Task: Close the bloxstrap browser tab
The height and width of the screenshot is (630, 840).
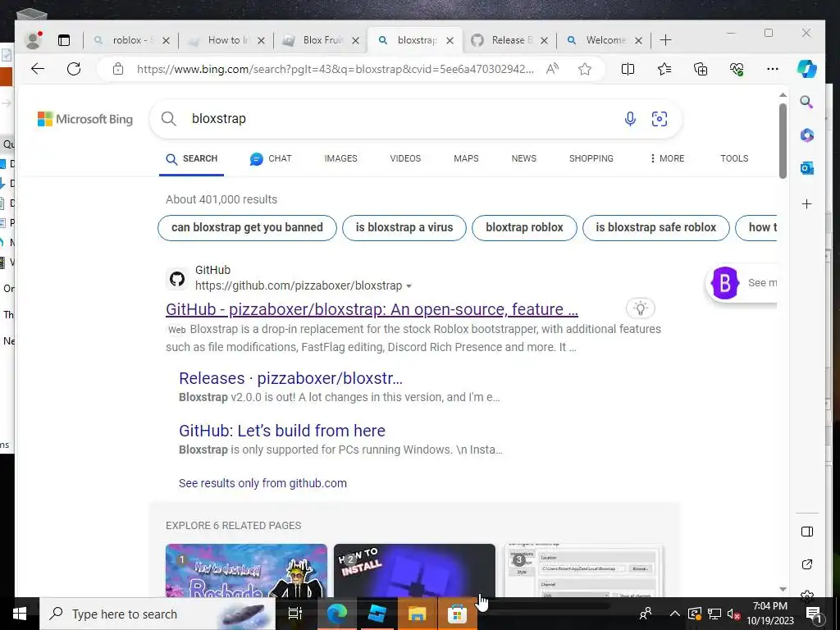Action: pyautogui.click(x=450, y=41)
